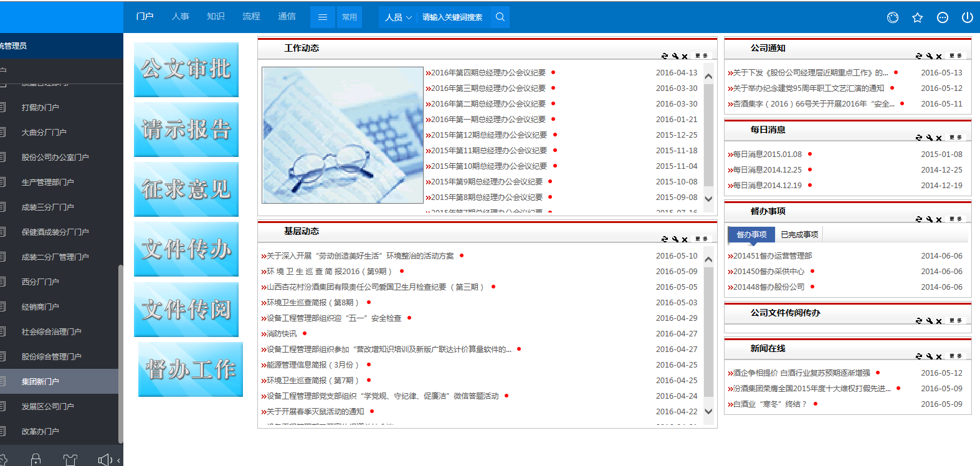
Task: Open the chat bubble more icon in top bar
Action: pos(943,17)
